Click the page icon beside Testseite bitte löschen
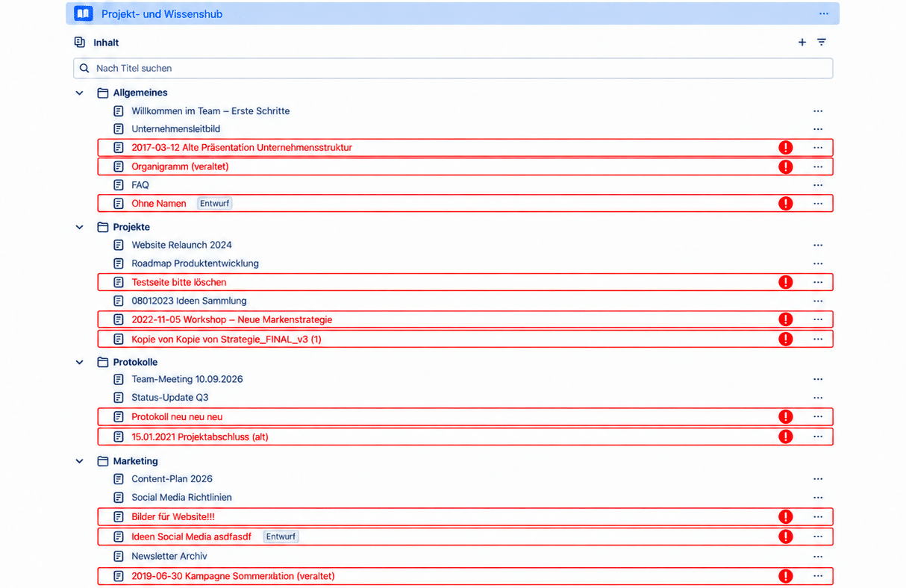906x588 pixels. point(118,282)
